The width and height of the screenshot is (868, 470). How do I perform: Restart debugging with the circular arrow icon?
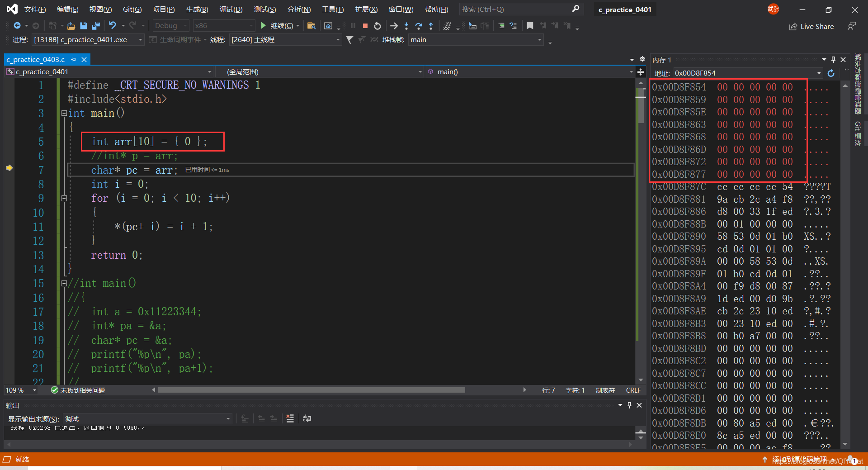pyautogui.click(x=377, y=26)
